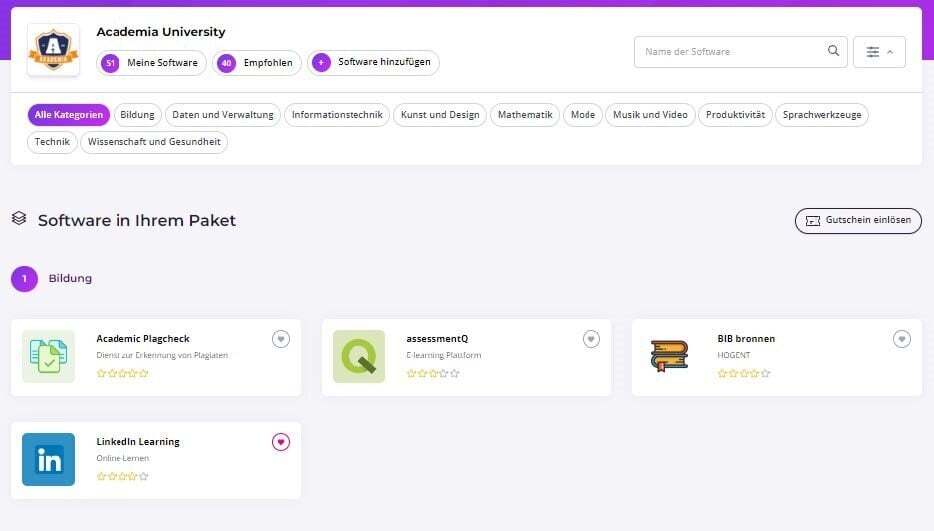Image resolution: width=934 pixels, height=531 pixels.
Task: Click the Name der Software search field
Action: pos(730,52)
